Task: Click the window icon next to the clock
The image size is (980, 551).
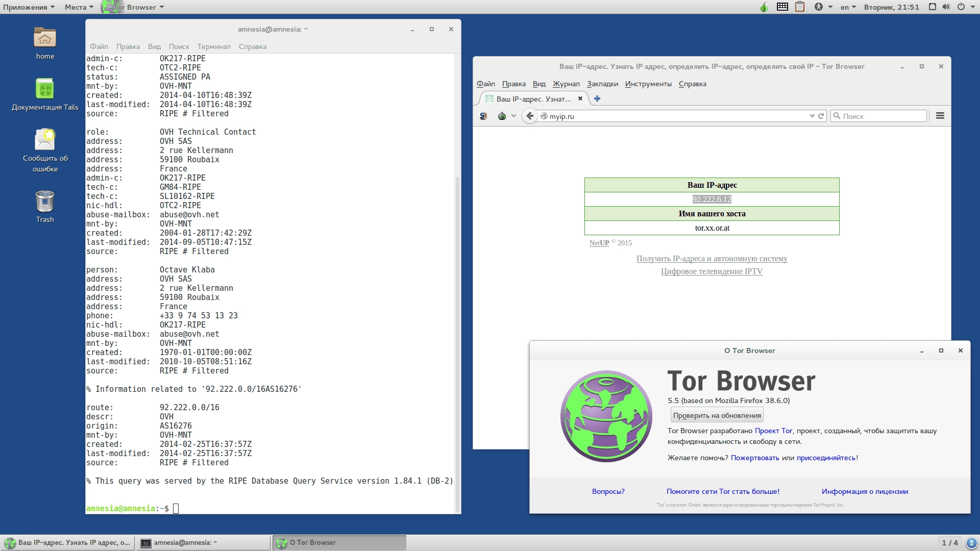Action: 932,7
